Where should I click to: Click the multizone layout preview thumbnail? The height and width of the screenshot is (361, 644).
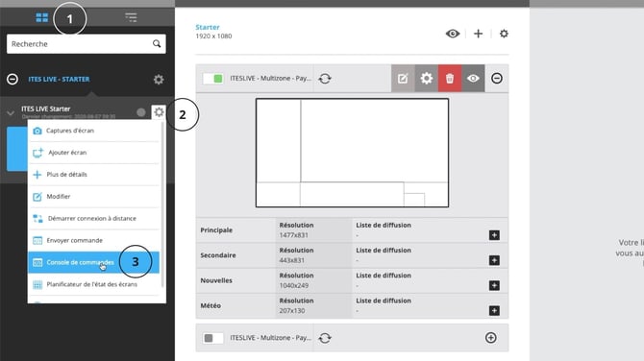tap(352, 153)
